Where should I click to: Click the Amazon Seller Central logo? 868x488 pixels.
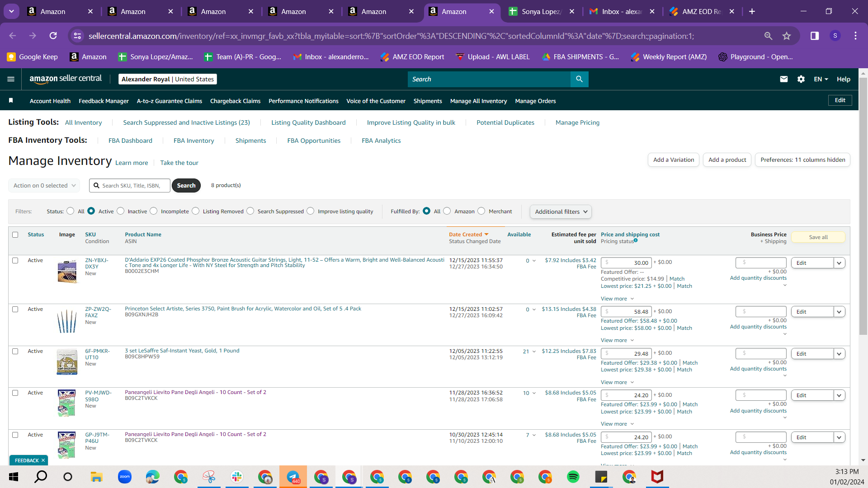[66, 79]
